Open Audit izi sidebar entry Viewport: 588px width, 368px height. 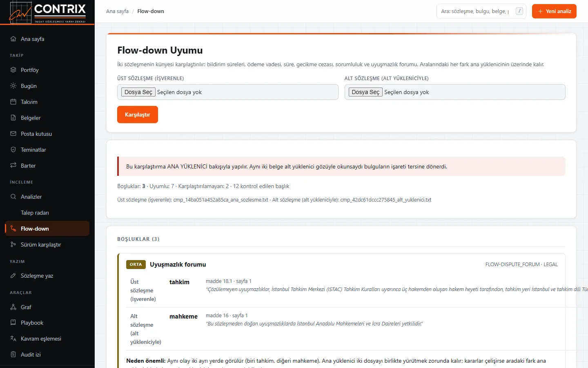pyautogui.click(x=47, y=355)
